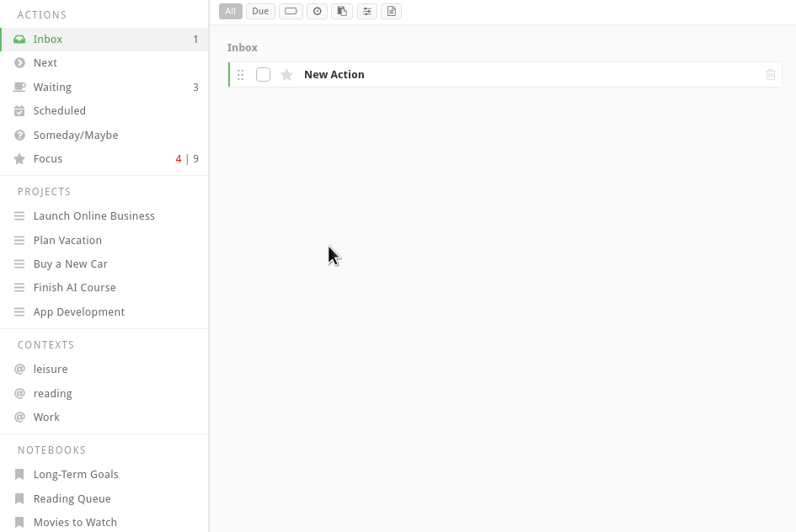Select the All filter tab
The height and width of the screenshot is (532, 796).
coord(231,11)
